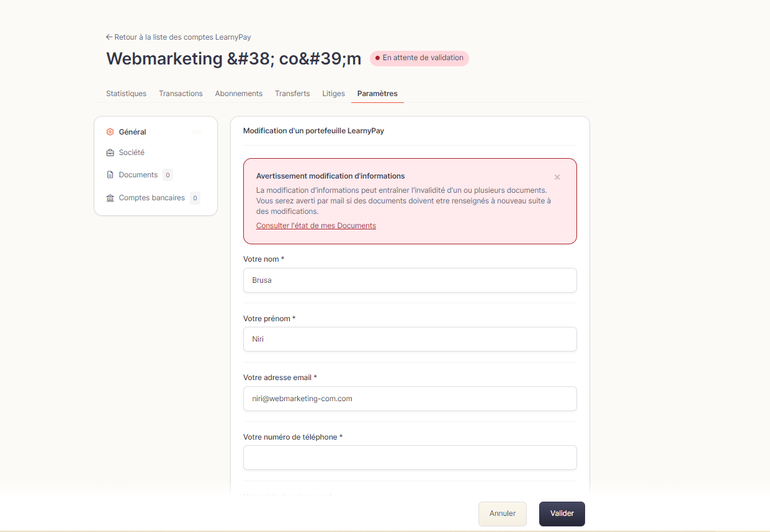
Task: Switch to the Transactions tab
Action: (x=181, y=94)
